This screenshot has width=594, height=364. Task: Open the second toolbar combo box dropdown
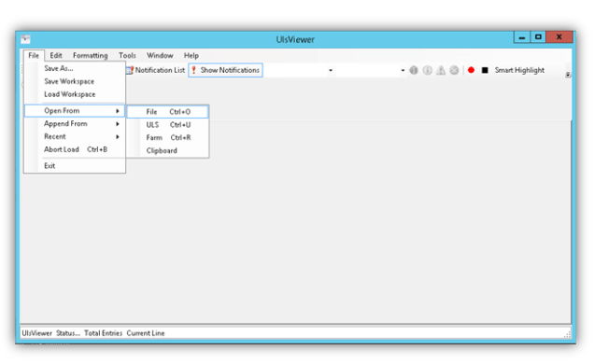coord(403,70)
